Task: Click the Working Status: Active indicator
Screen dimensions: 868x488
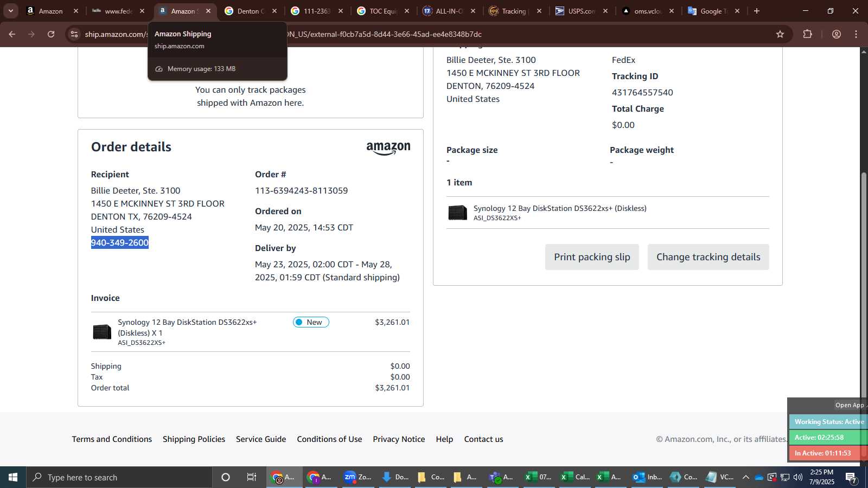Action: [829, 422]
